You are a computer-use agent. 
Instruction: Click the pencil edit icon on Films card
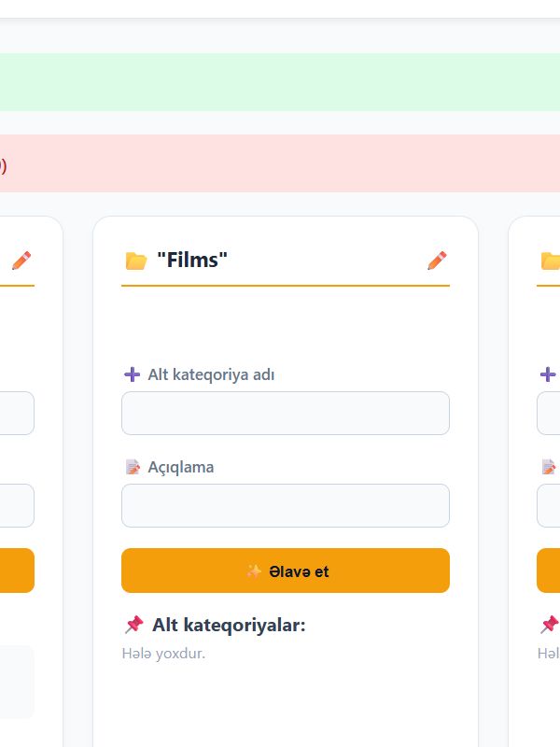coord(437,261)
